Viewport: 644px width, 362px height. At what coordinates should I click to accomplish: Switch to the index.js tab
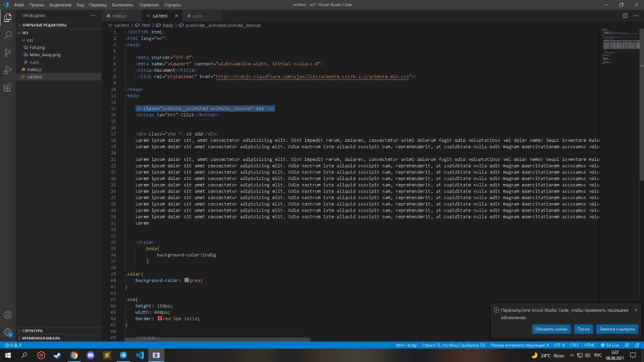(x=119, y=16)
